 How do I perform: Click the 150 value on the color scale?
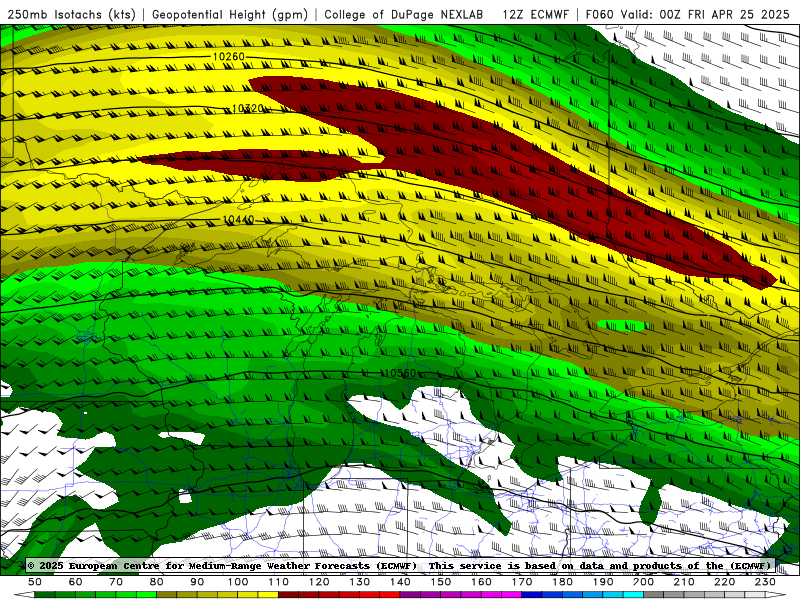(x=441, y=582)
